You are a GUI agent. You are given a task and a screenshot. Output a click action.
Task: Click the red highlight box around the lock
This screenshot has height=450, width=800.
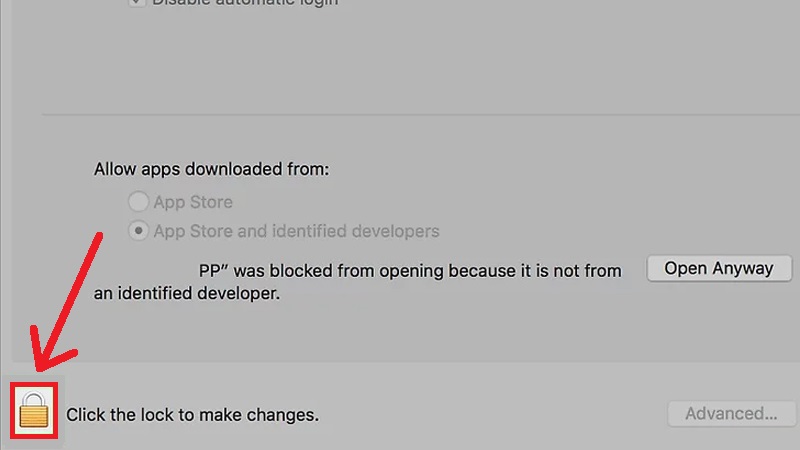(34, 410)
